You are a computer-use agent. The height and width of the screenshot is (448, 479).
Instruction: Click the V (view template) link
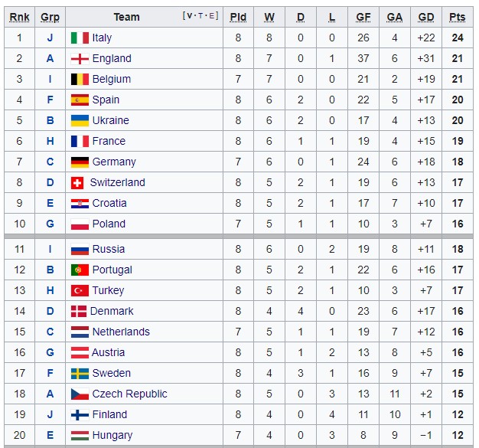(x=189, y=16)
